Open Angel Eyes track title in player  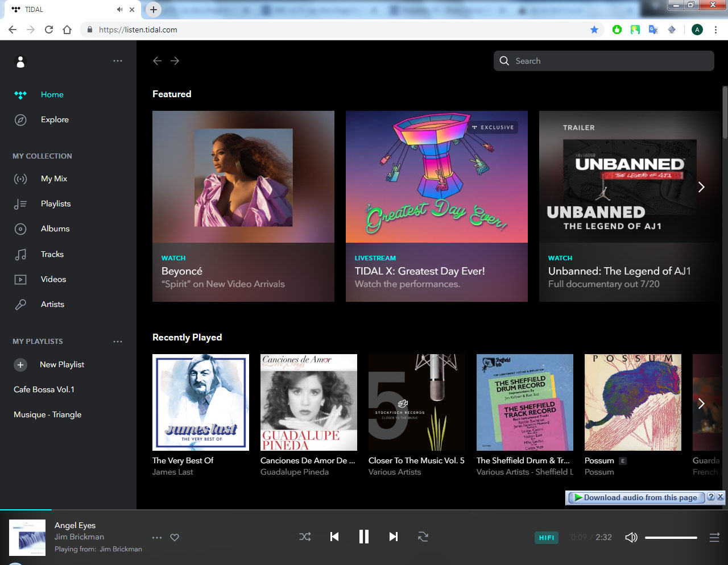(75, 525)
